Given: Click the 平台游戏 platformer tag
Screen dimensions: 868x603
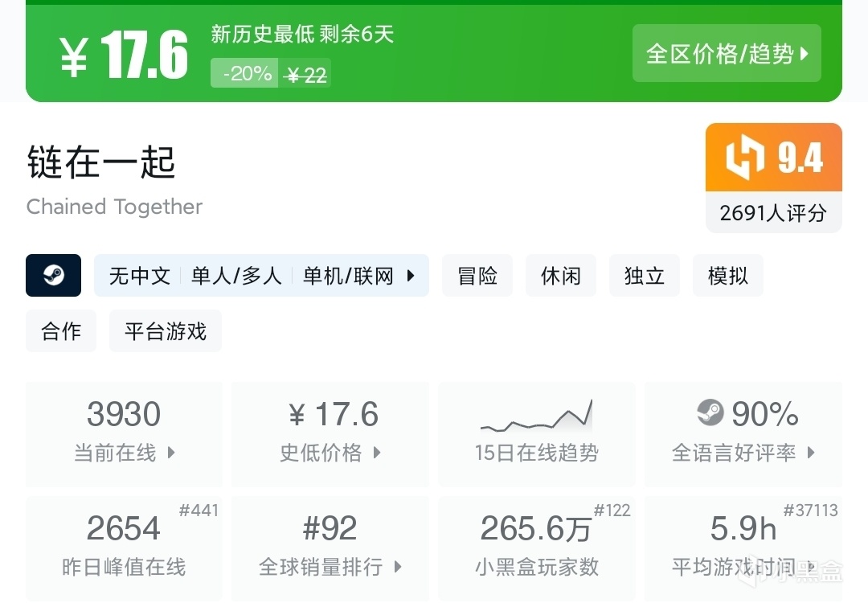Looking at the screenshot, I should (166, 331).
